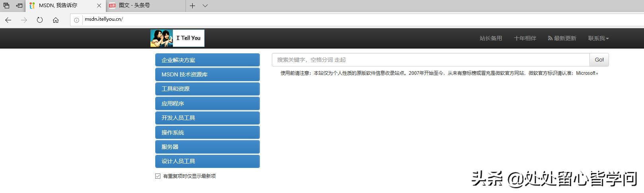Viewport: 644px width, 193px height.
Task: Expand the 设计人员工具 category
Action: [207, 161]
